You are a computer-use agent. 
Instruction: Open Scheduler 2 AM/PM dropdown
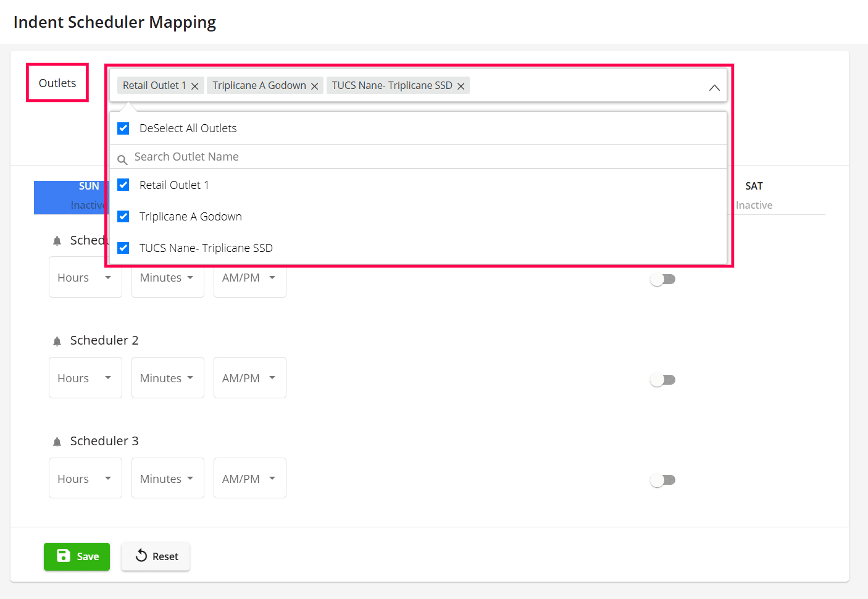[249, 378]
